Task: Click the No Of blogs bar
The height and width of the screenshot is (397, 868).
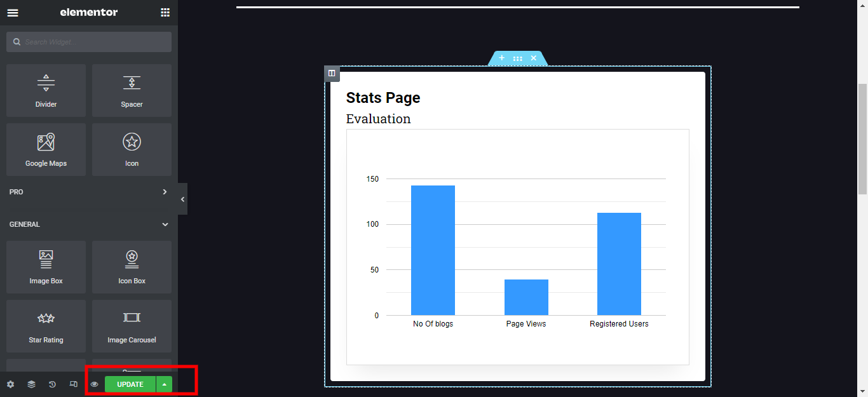Action: (x=433, y=250)
